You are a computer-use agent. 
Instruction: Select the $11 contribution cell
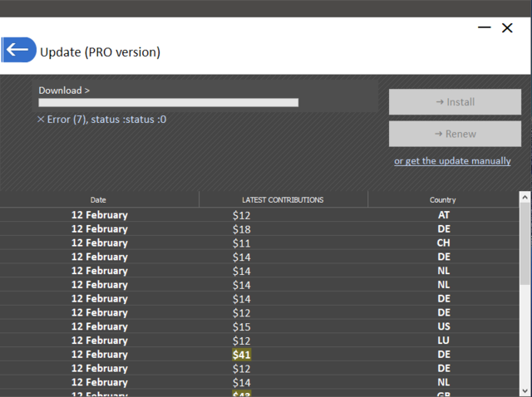point(242,243)
